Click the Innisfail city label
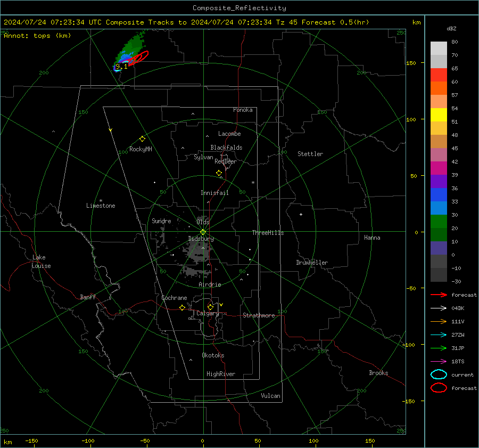The image size is (479, 448). coord(214,193)
